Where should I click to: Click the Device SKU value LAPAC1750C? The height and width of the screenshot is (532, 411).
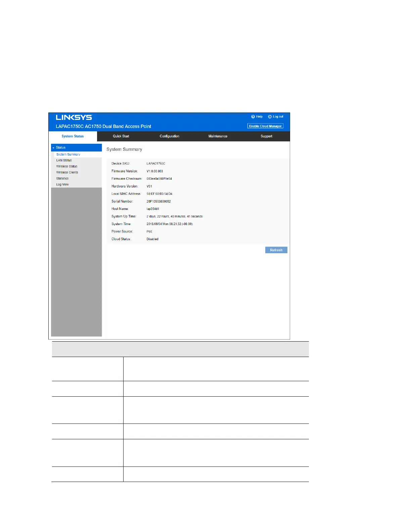point(156,164)
